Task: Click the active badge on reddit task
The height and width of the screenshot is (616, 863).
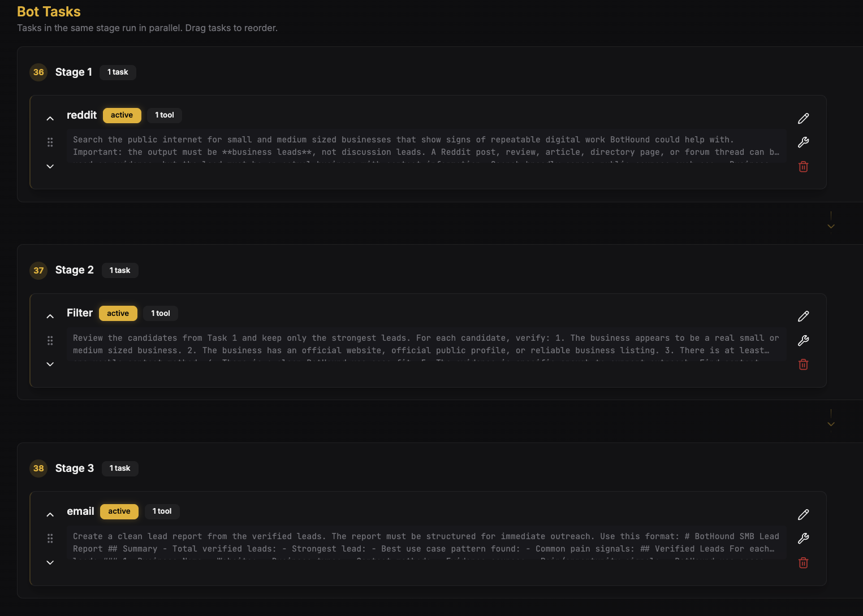Action: pyautogui.click(x=122, y=115)
